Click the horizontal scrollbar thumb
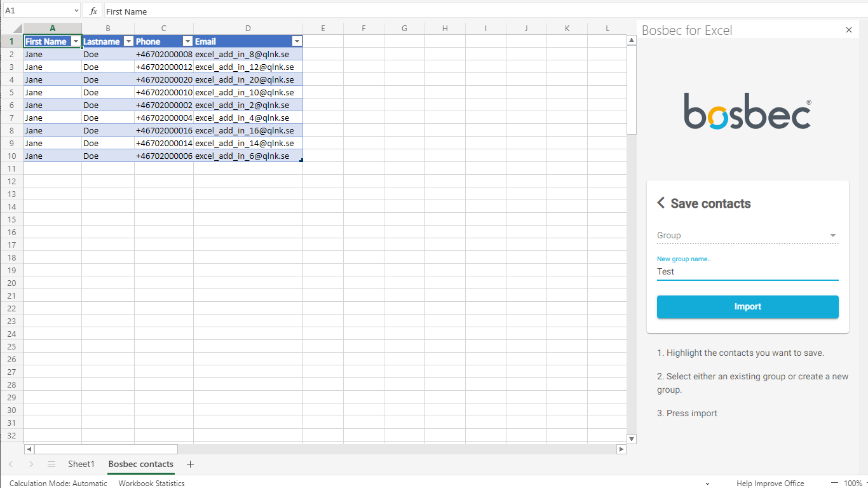 [106, 449]
